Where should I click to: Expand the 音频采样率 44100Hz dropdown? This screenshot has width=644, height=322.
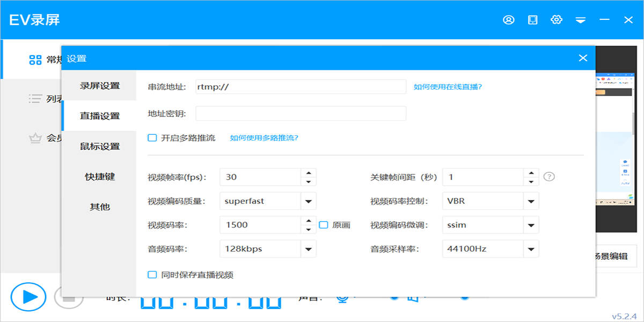point(531,249)
